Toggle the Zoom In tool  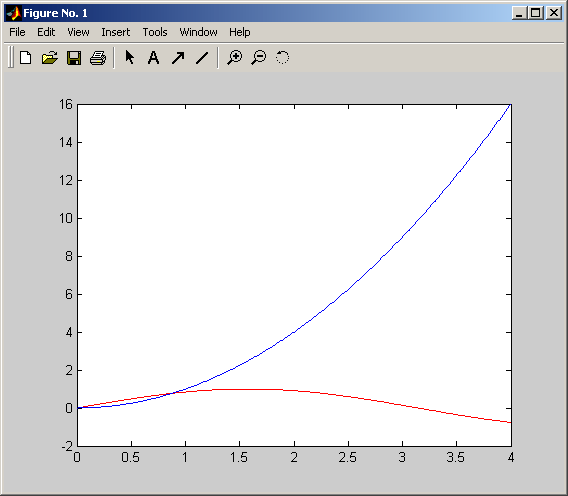(235, 58)
